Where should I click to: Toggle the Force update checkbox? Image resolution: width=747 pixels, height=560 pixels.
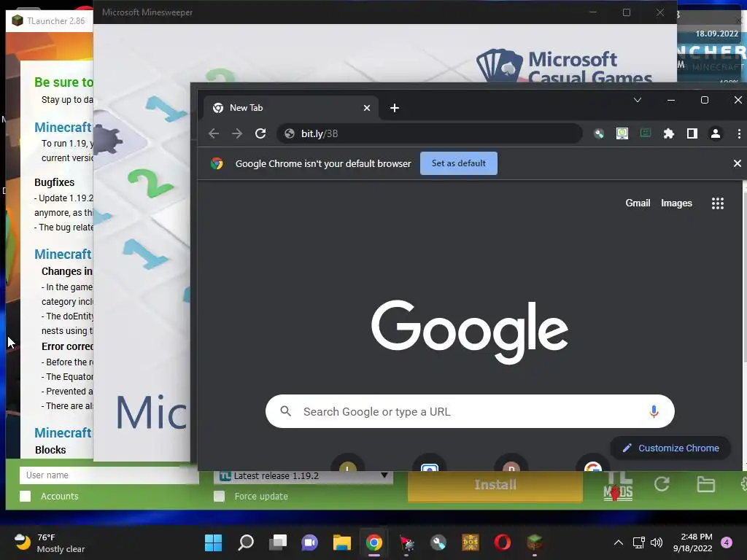click(219, 496)
